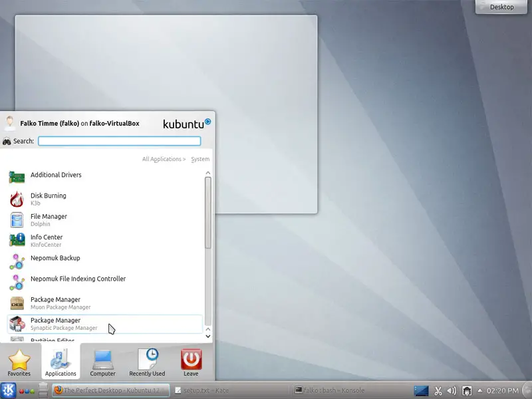Open Nepomuk File Indexing Controller icon
532x399 pixels.
point(17,282)
